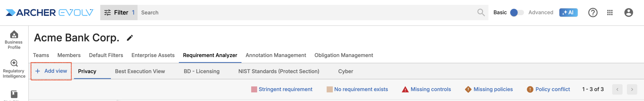The height and width of the screenshot is (101, 644).
Task: Open the AI assistant button
Action: (x=568, y=12)
